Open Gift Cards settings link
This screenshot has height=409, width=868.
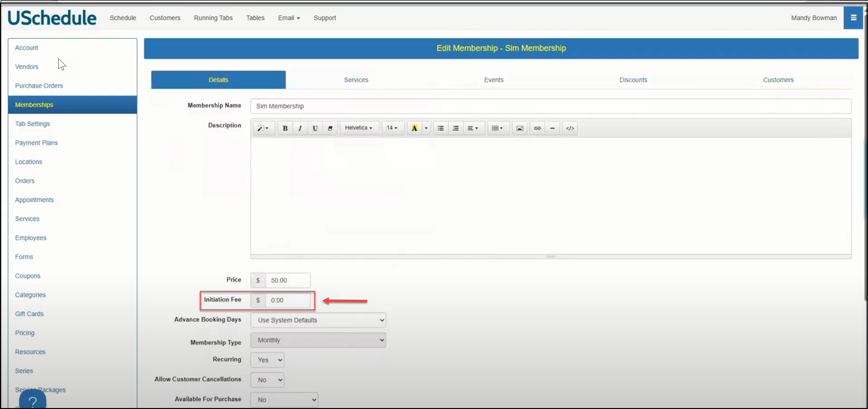[29, 314]
